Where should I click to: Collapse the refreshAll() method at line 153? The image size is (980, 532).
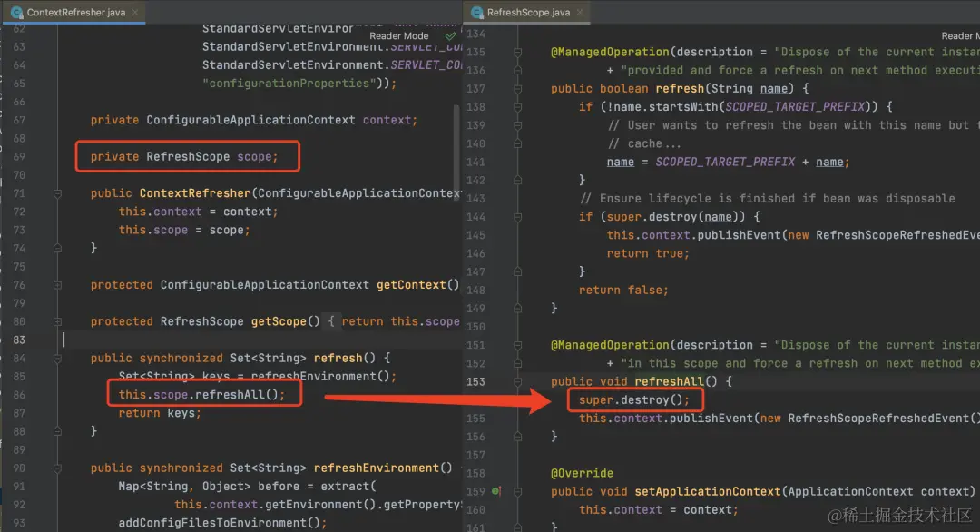pyautogui.click(x=517, y=381)
